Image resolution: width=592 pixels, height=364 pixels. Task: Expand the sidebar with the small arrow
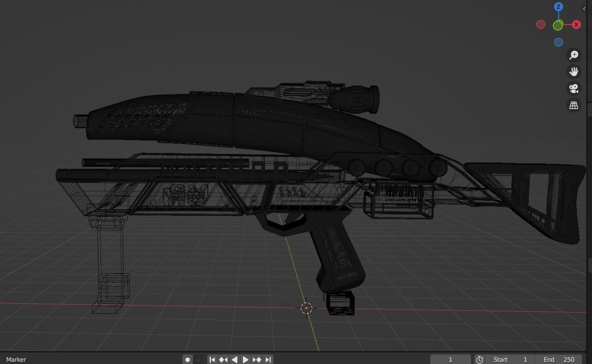point(584,9)
